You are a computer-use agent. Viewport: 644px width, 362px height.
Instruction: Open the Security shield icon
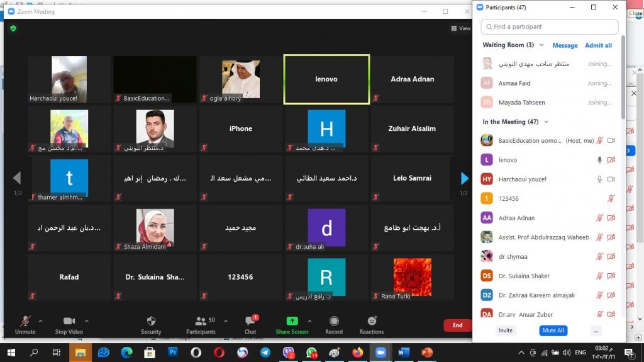151,321
